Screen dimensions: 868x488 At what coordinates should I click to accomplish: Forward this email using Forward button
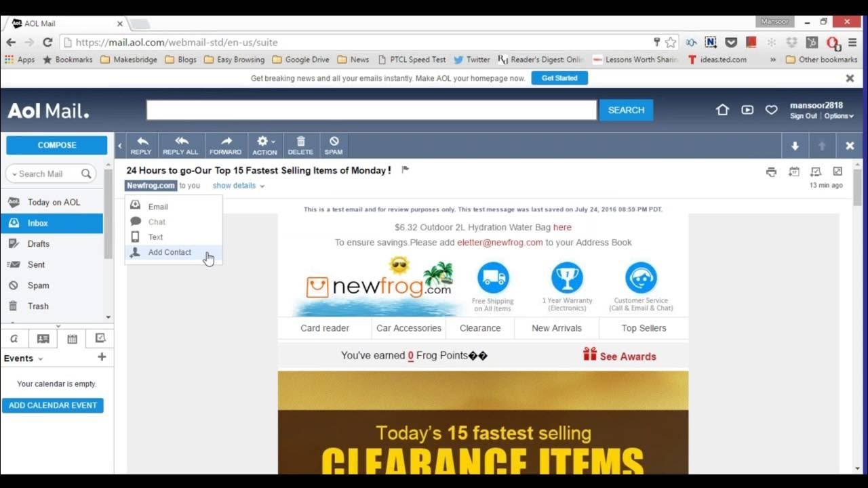(x=225, y=145)
